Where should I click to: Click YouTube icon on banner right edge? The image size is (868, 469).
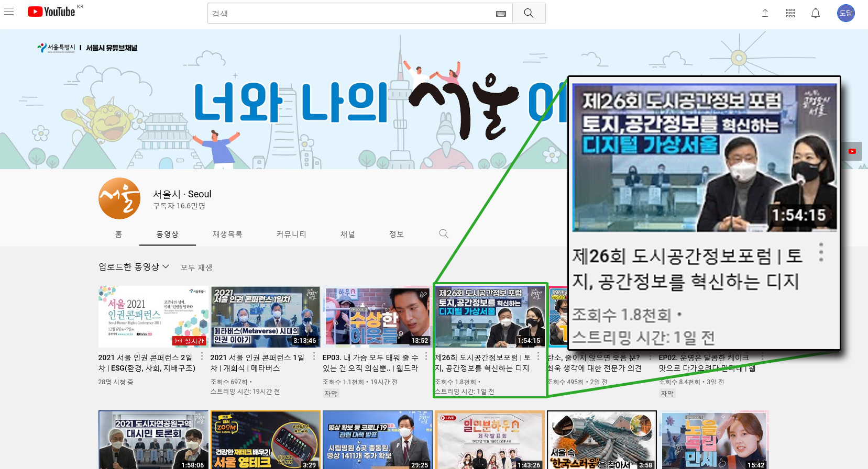pos(852,151)
